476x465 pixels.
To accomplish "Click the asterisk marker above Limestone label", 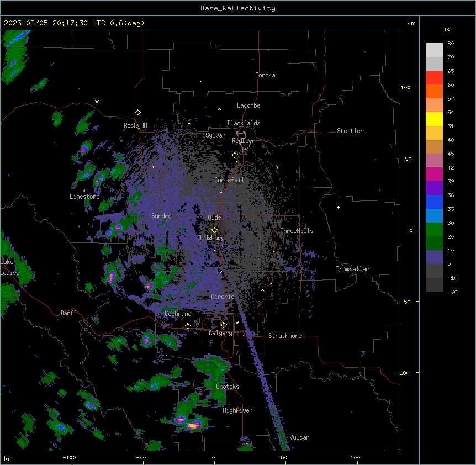I will click(x=84, y=191).
